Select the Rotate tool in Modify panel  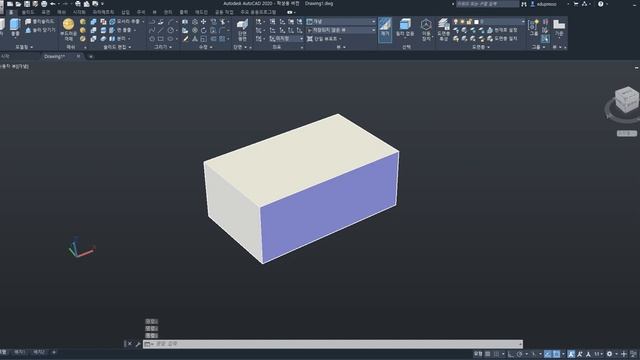[x=203, y=30]
